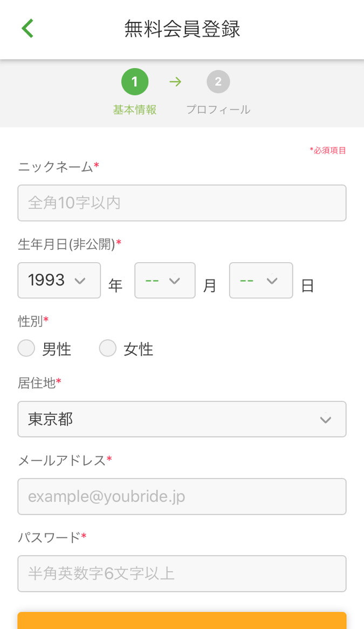Select the 女性 gender radio button
The width and height of the screenshot is (364, 629).
coord(108,348)
